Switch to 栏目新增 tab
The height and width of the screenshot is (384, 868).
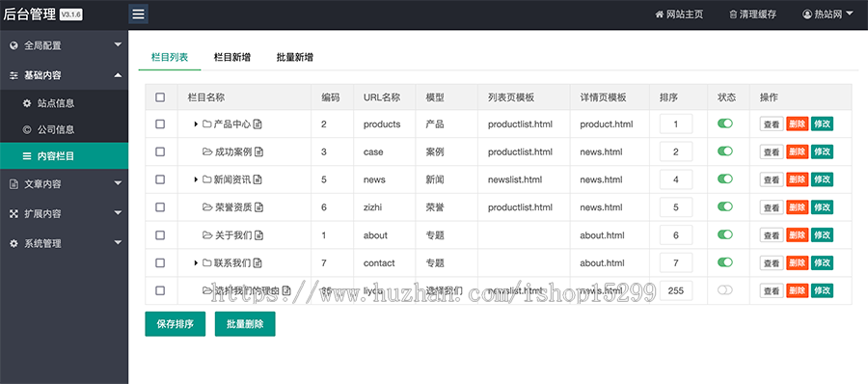[231, 57]
